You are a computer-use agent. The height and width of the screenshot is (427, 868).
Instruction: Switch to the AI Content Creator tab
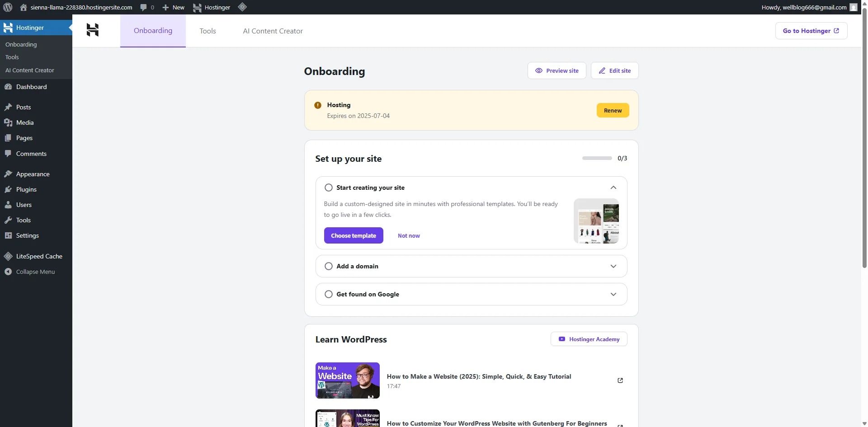coord(273,31)
